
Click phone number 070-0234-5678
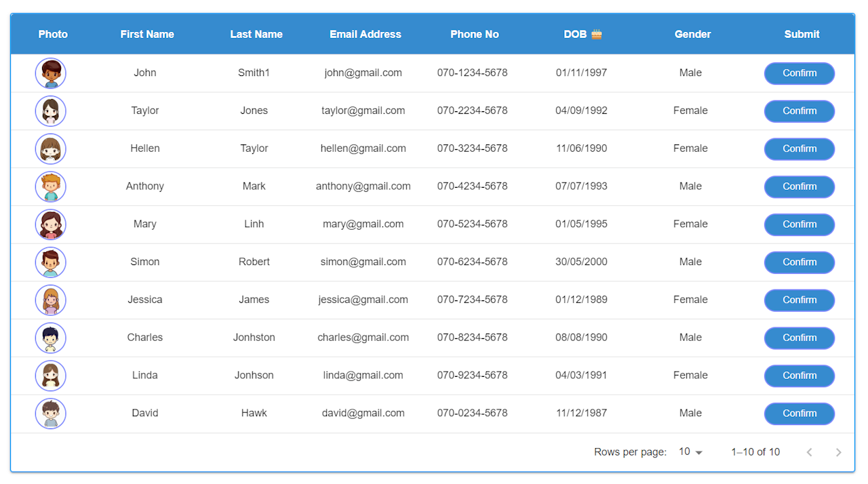[473, 413]
